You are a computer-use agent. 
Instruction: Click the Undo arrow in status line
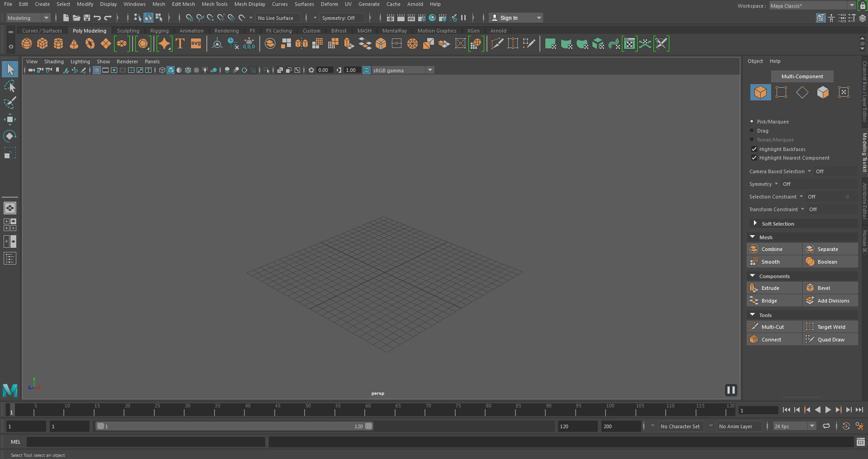pos(97,18)
